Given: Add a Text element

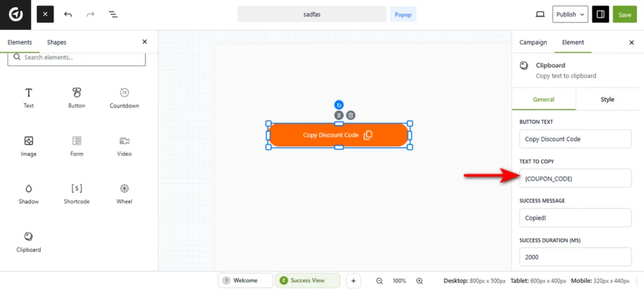Looking at the screenshot, I should click(x=28, y=98).
